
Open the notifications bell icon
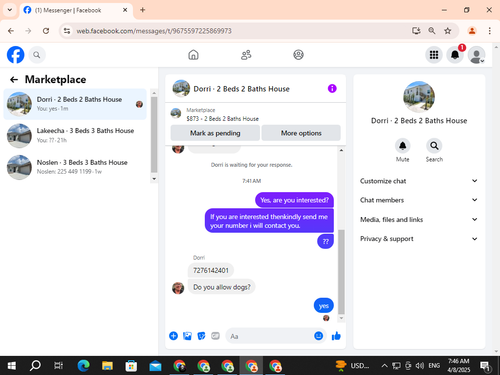pyautogui.click(x=455, y=55)
